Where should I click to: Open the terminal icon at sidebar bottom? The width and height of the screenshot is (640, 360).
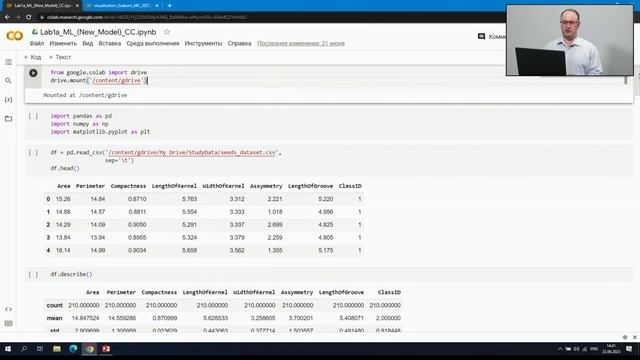8,323
